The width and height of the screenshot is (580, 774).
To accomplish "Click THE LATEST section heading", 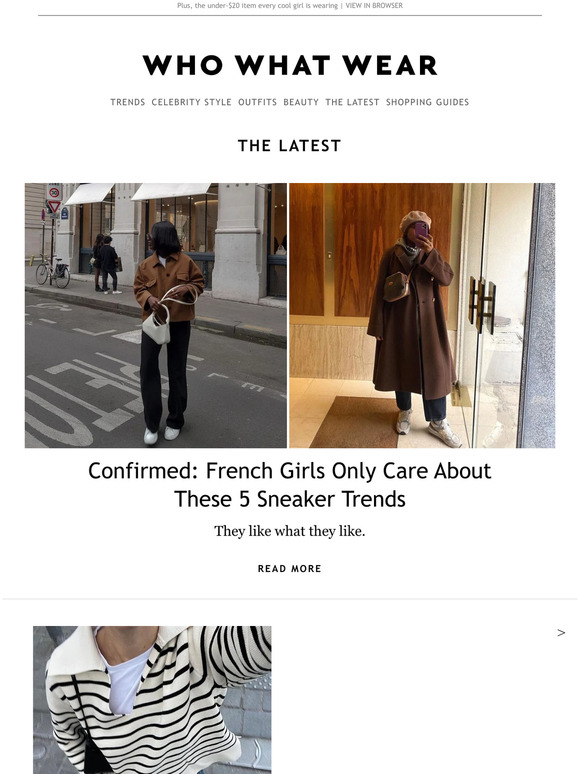I will point(290,146).
